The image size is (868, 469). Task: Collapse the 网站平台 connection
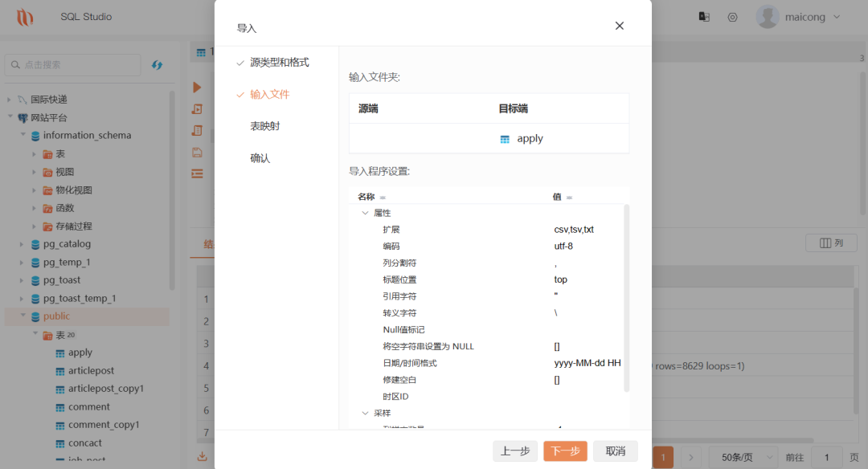(x=10, y=116)
